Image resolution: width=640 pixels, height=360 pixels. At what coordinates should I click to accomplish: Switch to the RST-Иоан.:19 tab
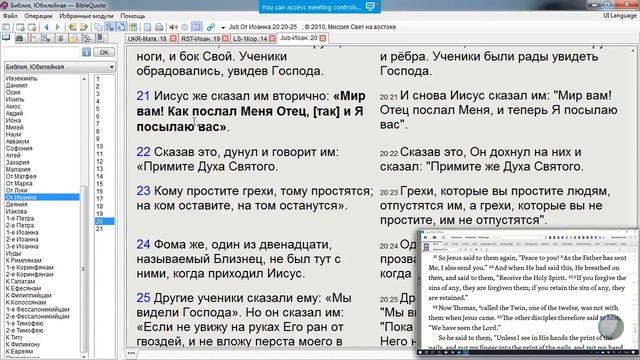click(200, 38)
